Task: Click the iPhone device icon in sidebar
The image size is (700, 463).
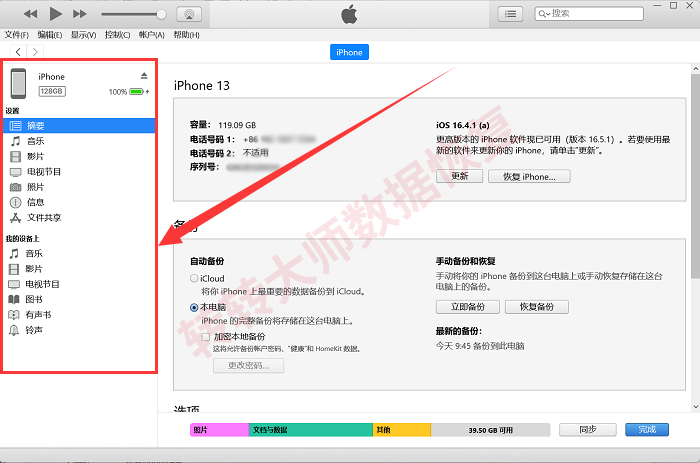Action: [x=18, y=83]
